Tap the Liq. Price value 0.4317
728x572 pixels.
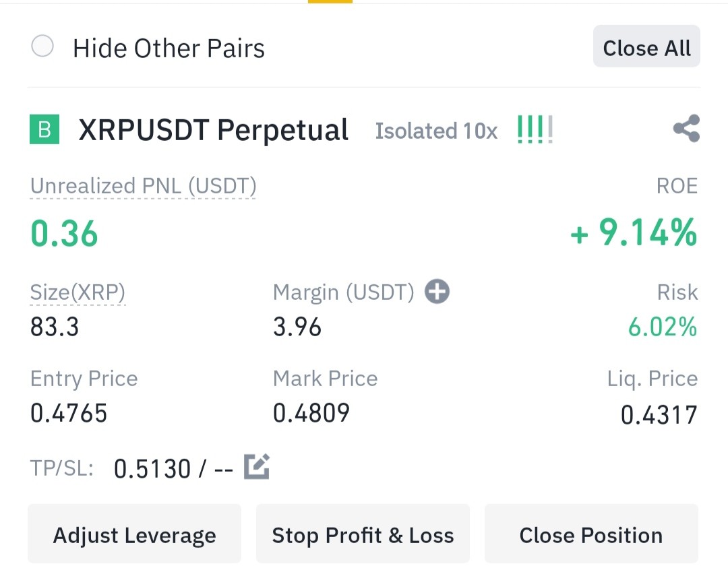(659, 415)
